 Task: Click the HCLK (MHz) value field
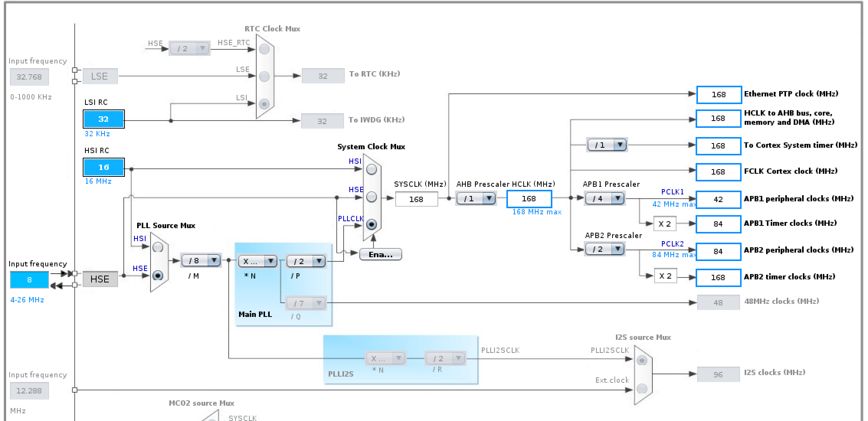529,199
